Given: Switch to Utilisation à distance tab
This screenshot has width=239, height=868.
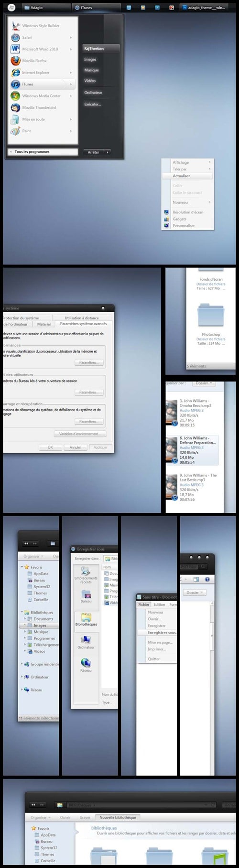Looking at the screenshot, I should coord(82,318).
